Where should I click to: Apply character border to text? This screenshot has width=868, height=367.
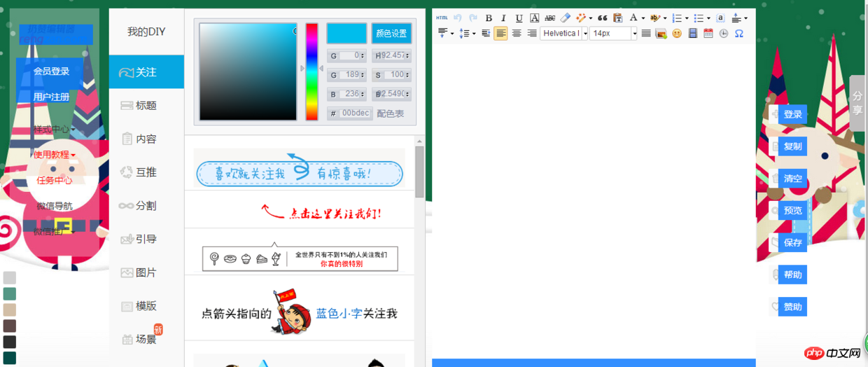coord(534,18)
